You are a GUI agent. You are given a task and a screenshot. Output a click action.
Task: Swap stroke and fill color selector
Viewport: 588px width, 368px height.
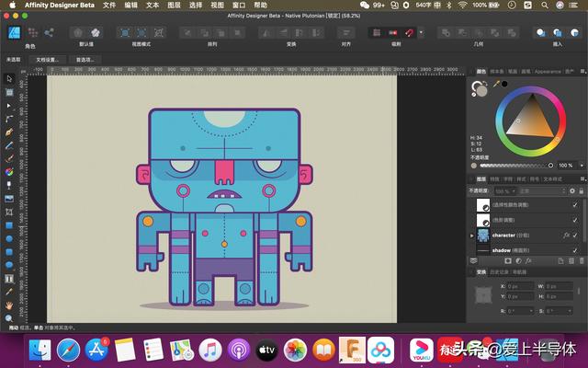point(485,83)
